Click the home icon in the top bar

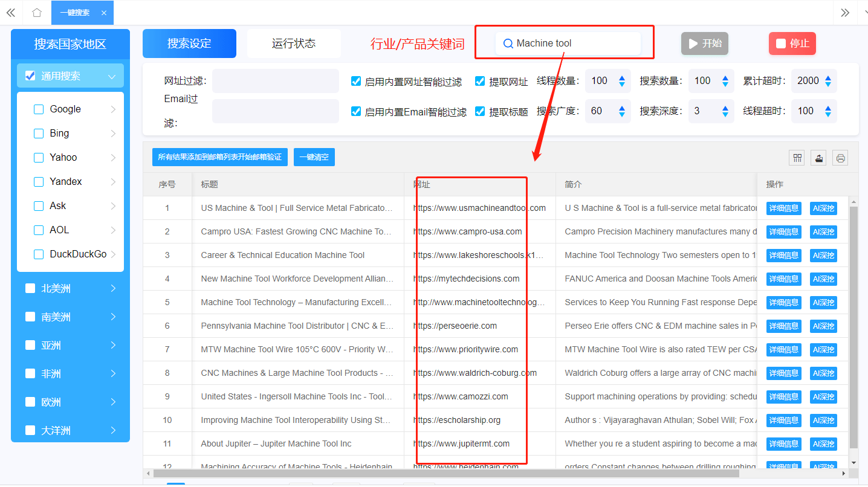(36, 12)
